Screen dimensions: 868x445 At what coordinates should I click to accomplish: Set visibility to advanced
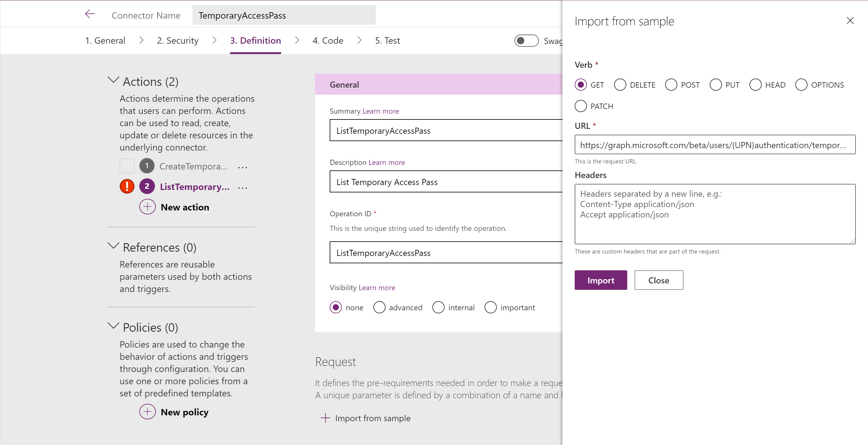pos(379,307)
